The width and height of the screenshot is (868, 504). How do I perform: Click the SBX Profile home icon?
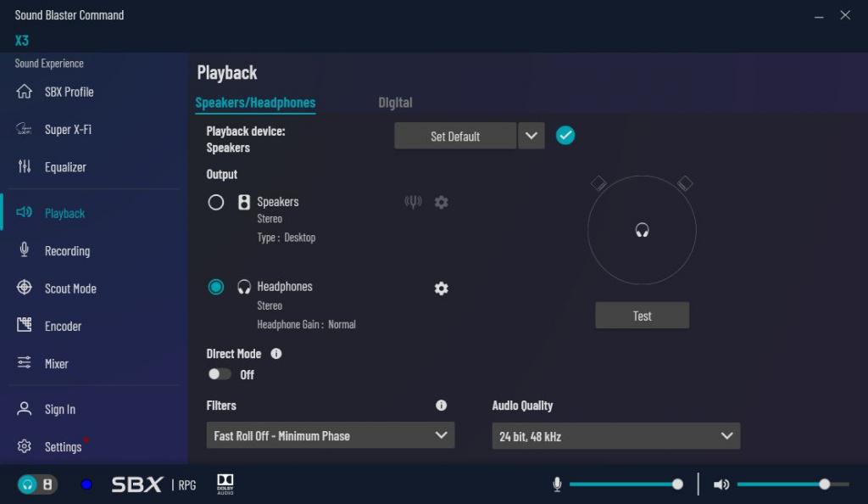click(x=24, y=92)
